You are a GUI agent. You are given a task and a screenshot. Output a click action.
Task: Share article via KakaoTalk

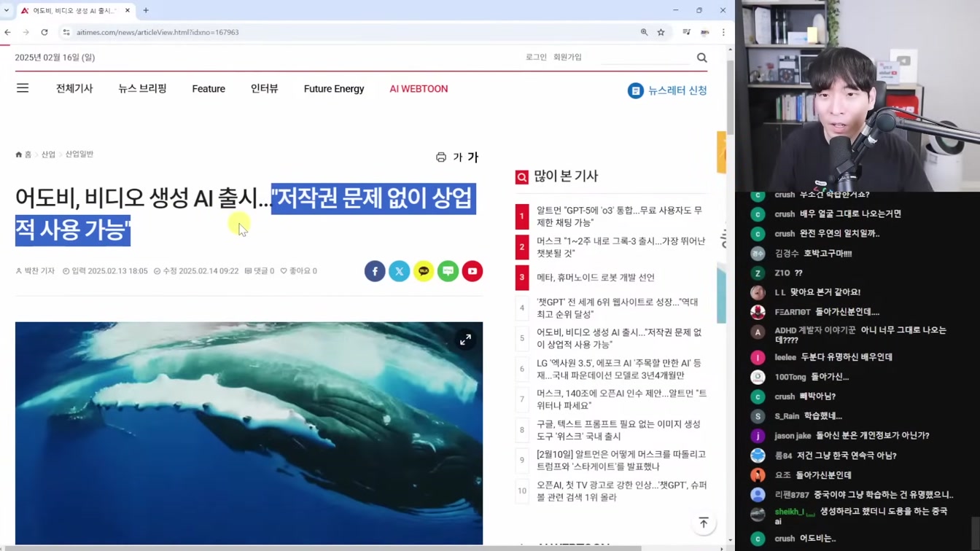424,271
